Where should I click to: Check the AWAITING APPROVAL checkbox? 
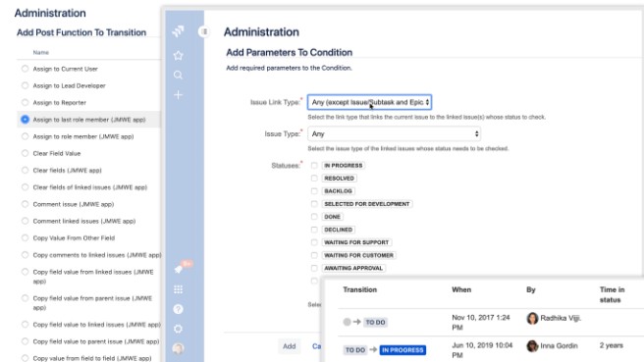(x=314, y=268)
